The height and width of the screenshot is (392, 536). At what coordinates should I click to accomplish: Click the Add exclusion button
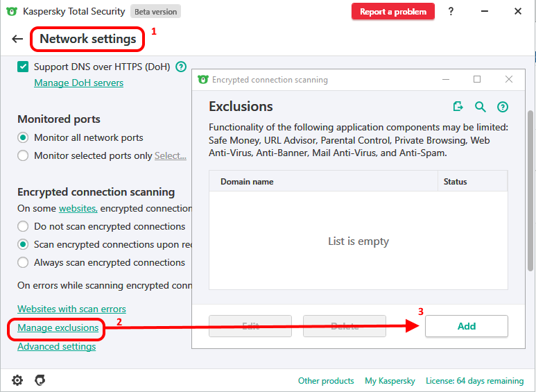pos(466,326)
